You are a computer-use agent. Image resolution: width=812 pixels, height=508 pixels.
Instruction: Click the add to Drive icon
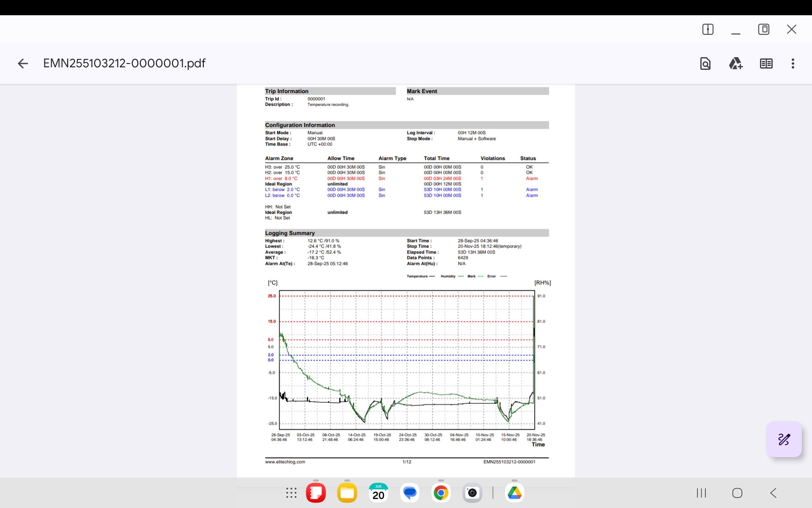735,63
